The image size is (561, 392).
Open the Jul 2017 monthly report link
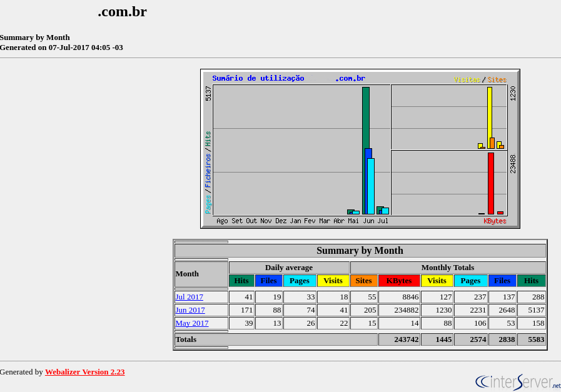tap(190, 297)
